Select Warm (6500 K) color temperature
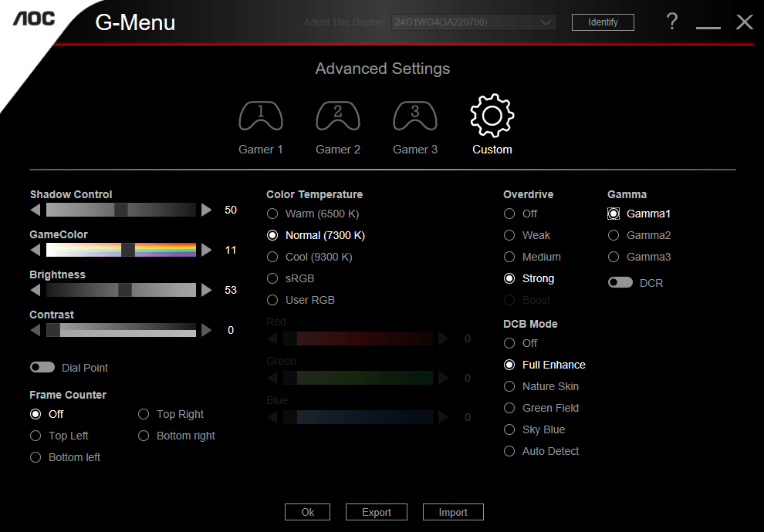764x532 pixels. tap(313, 214)
